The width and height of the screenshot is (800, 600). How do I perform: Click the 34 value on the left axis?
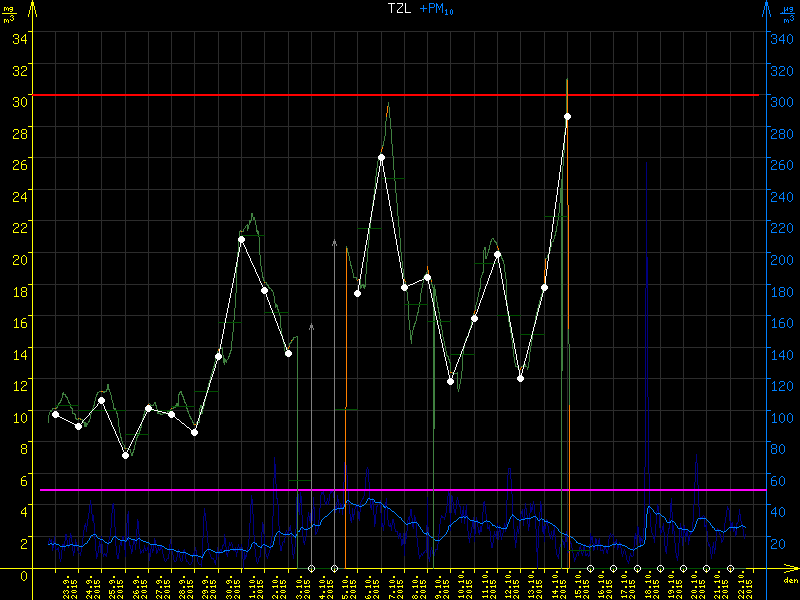19,38
